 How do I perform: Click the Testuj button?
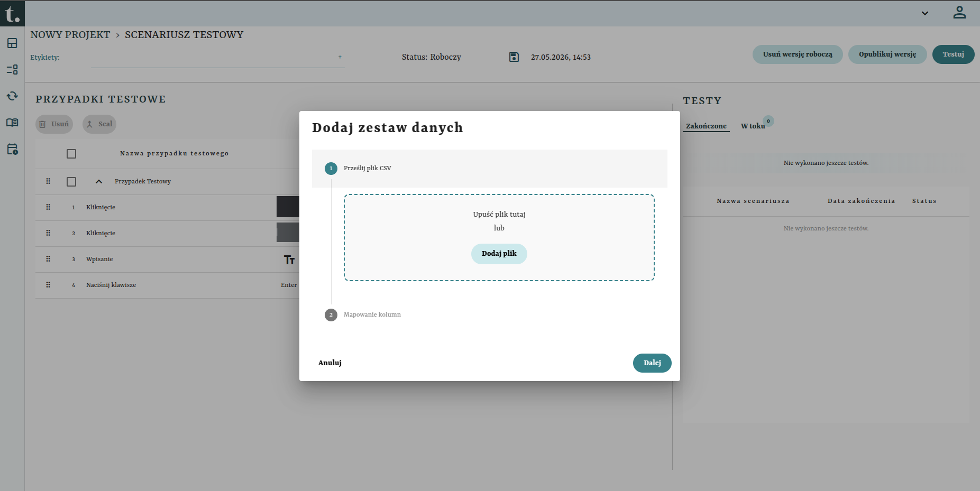tap(953, 54)
